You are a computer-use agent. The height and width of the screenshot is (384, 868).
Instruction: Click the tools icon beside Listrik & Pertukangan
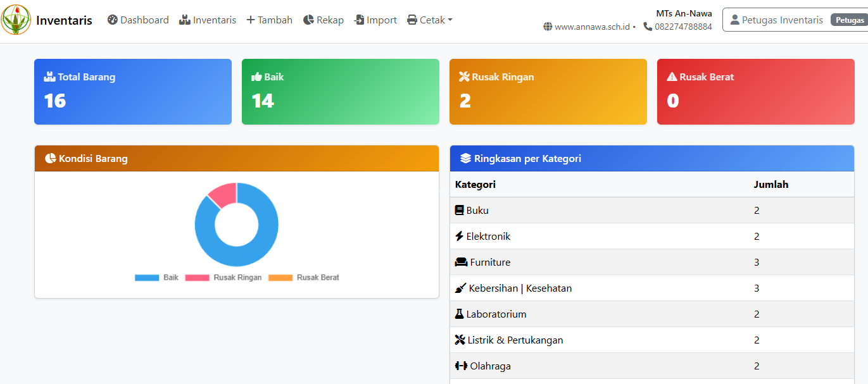pos(460,340)
